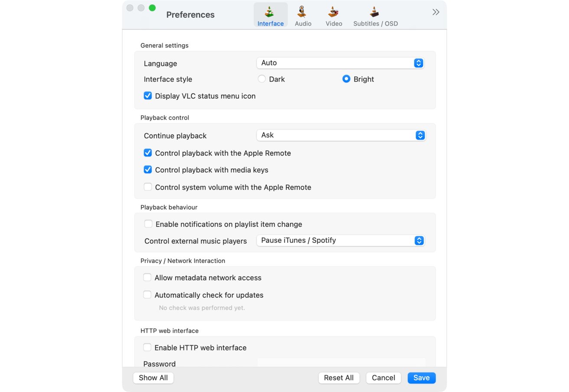This screenshot has width=569, height=392.
Task: Click the Reset All button
Action: point(339,378)
